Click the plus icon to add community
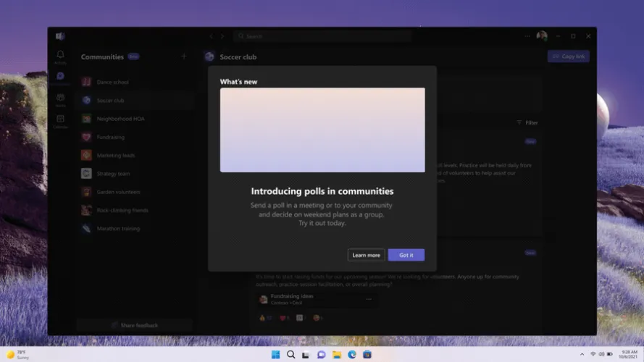The height and width of the screenshot is (362, 644). (x=183, y=56)
